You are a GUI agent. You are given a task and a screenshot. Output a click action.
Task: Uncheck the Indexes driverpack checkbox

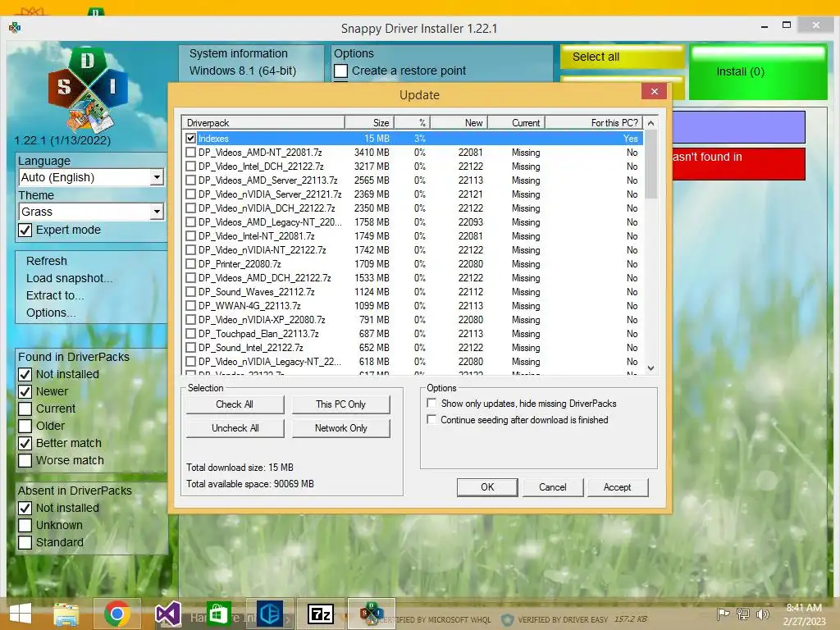coord(190,138)
